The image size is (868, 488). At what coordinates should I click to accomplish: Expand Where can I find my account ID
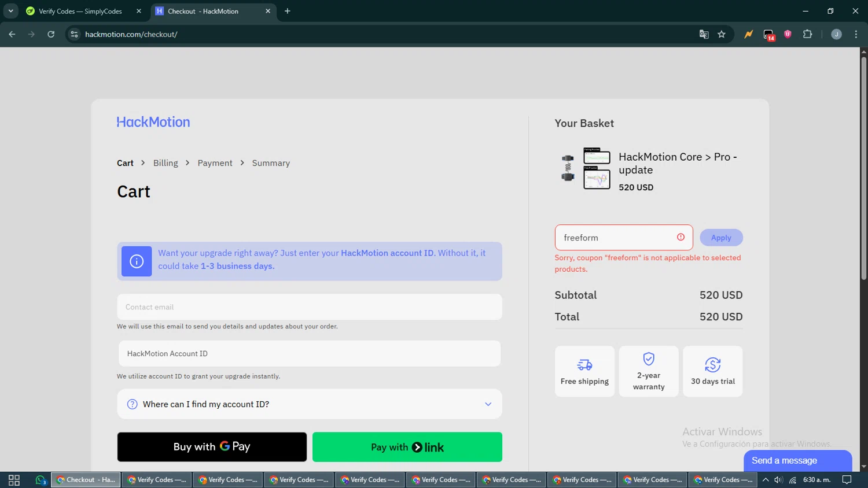310,404
